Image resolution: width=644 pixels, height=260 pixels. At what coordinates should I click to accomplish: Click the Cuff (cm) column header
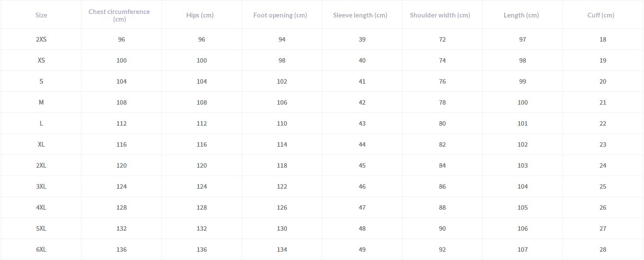601,15
